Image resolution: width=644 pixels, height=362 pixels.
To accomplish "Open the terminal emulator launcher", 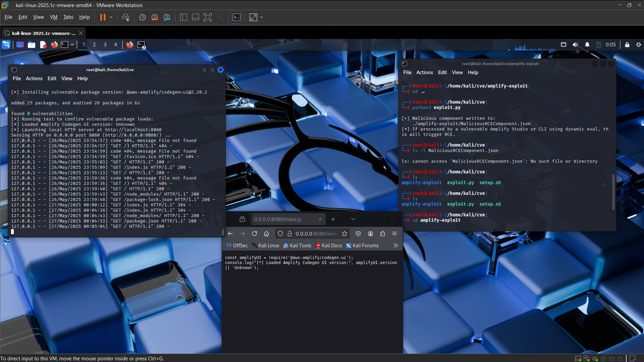I will [x=64, y=45].
